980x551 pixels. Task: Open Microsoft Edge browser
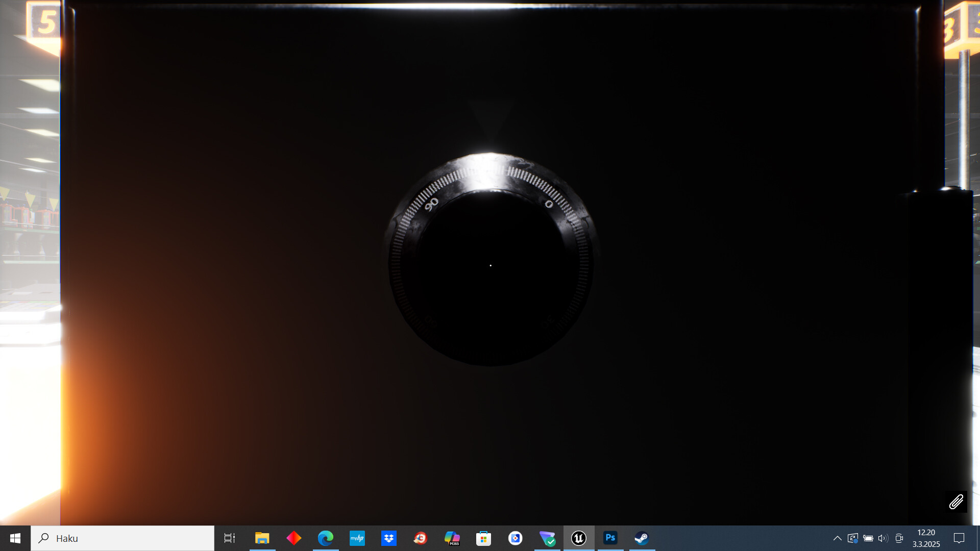(326, 538)
